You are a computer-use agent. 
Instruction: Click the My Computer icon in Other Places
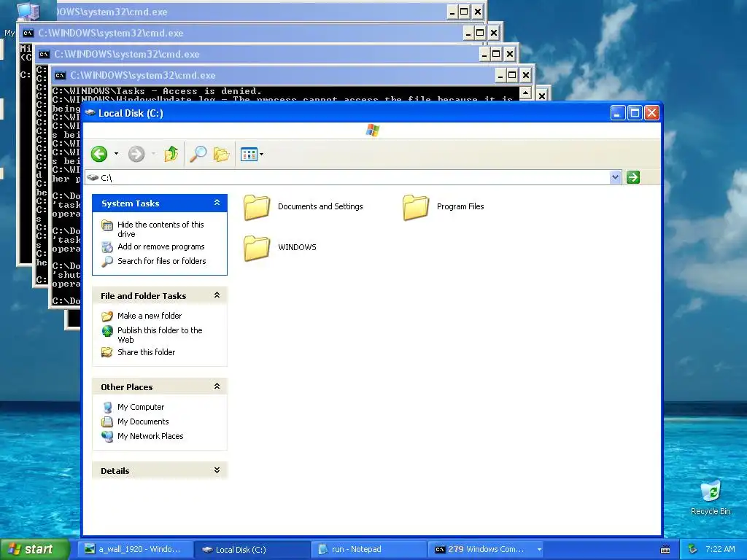pos(107,407)
